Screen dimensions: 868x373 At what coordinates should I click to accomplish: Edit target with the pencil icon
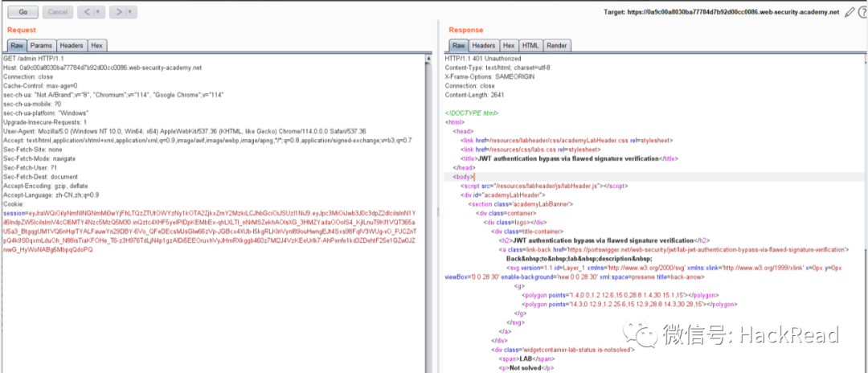(850, 12)
